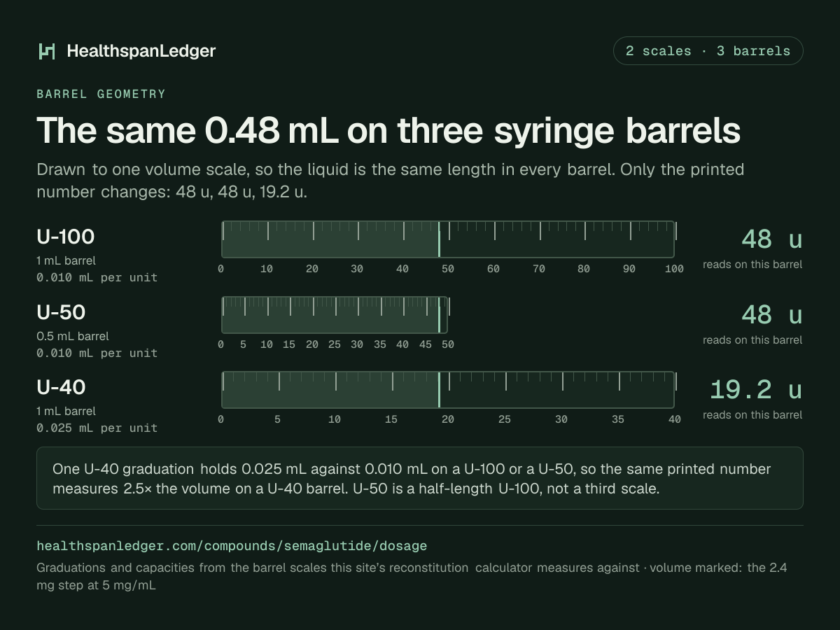Click the 45 tick label on U-50 scale
Image resolution: width=840 pixels, height=630 pixels.
(425, 344)
